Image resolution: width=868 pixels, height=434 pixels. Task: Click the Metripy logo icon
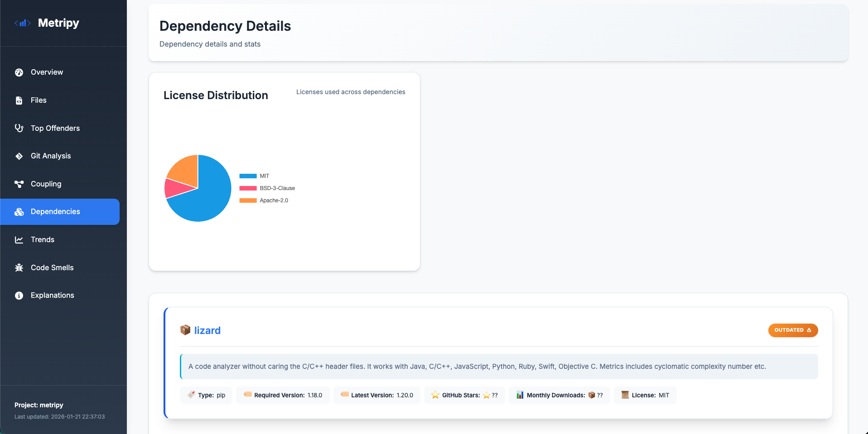(x=23, y=23)
